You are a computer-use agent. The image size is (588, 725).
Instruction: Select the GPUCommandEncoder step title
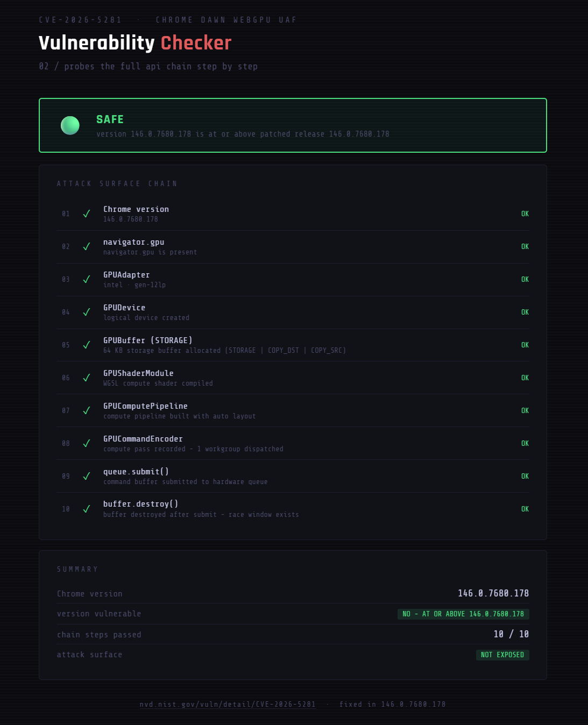pos(143,439)
